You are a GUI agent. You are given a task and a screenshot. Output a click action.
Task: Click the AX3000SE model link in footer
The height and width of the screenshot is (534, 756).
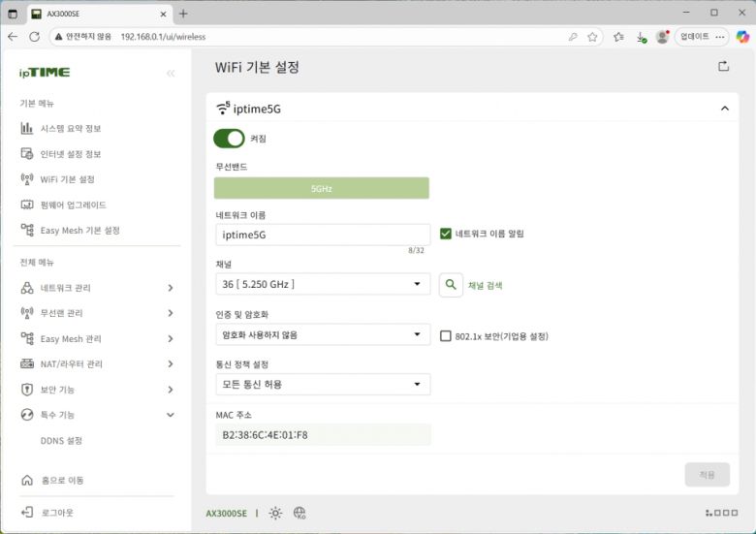click(x=226, y=514)
